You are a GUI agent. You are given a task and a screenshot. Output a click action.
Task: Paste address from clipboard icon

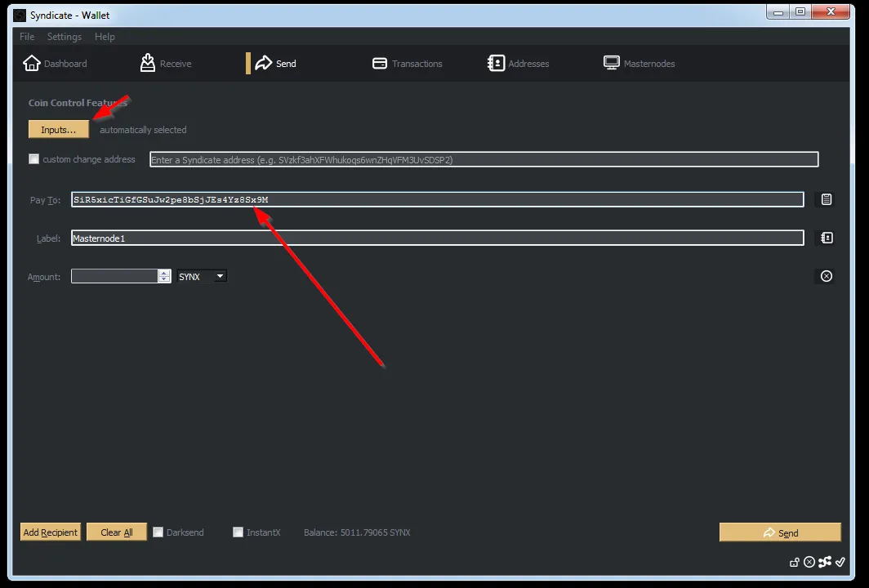(x=827, y=199)
